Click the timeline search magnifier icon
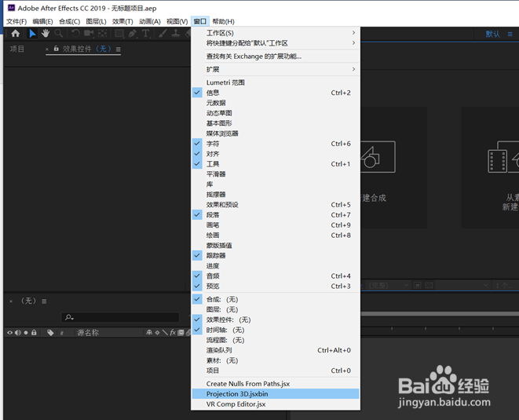Screen dimensions: 519x420 (69, 317)
